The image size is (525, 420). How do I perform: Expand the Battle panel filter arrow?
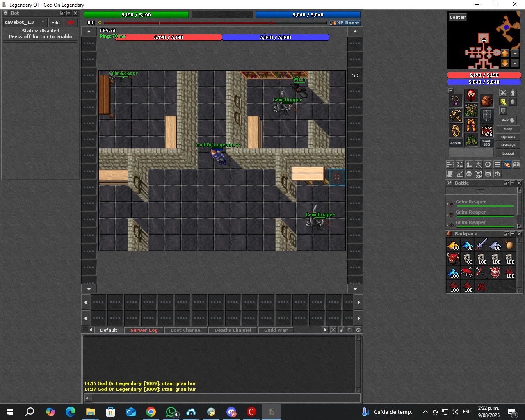[x=481, y=192]
